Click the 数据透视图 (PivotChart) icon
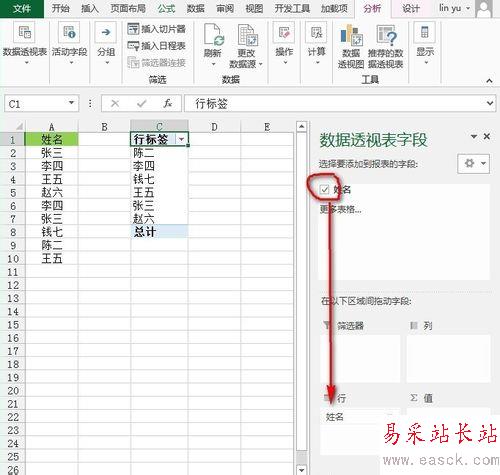 click(x=351, y=35)
